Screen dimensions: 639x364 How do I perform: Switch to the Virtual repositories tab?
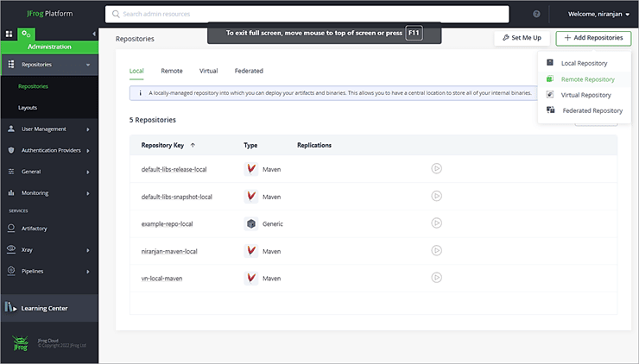point(208,71)
